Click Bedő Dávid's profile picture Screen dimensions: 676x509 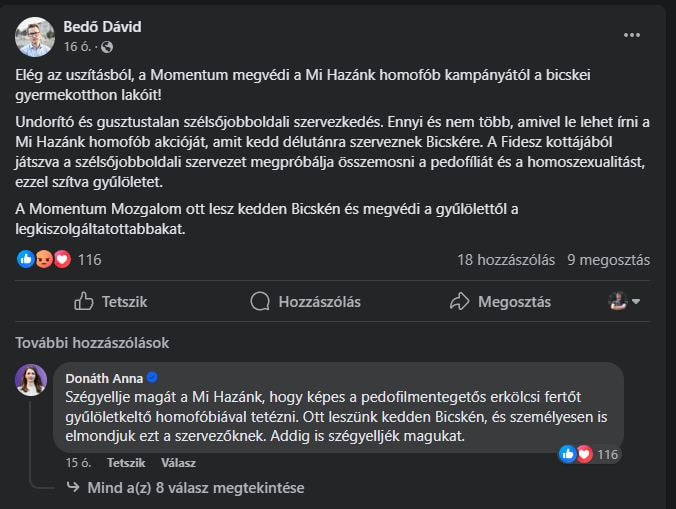tap(35, 36)
